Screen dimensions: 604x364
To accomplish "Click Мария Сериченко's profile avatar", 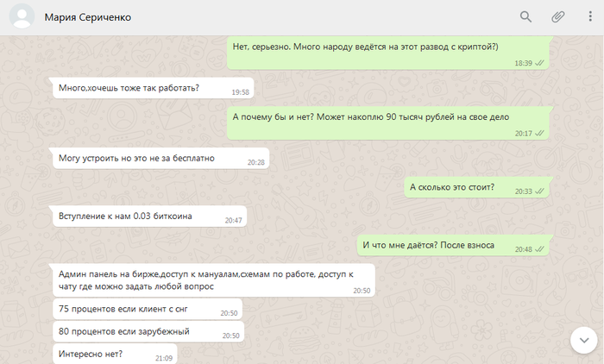I will click(22, 16).
